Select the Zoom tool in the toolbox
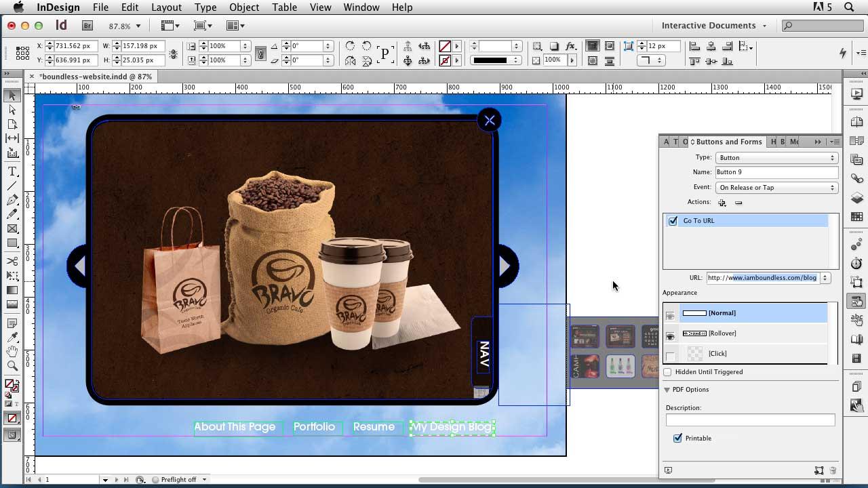The height and width of the screenshot is (488, 868). click(x=12, y=366)
